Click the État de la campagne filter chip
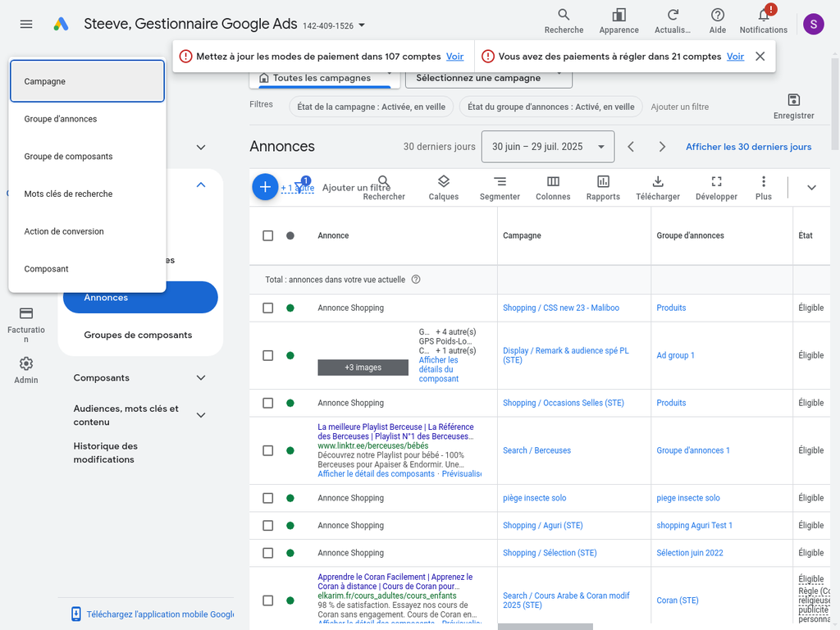The width and height of the screenshot is (840, 630). [x=371, y=107]
